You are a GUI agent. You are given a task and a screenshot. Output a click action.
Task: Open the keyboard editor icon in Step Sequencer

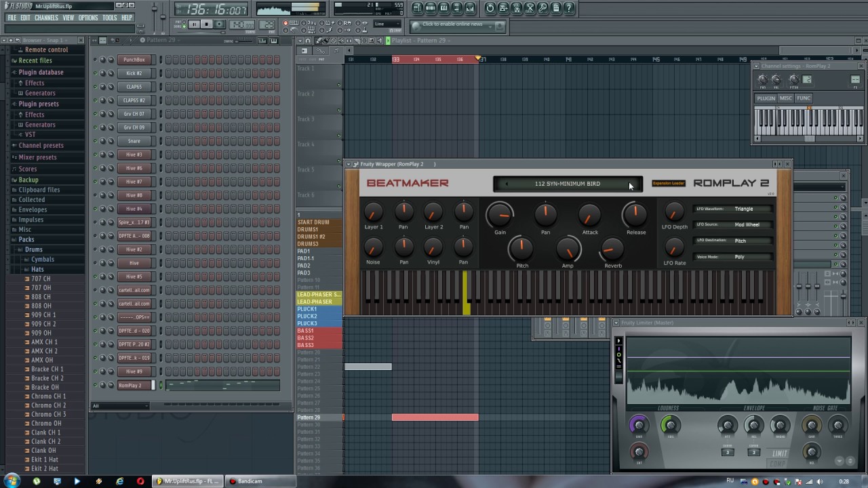[274, 41]
